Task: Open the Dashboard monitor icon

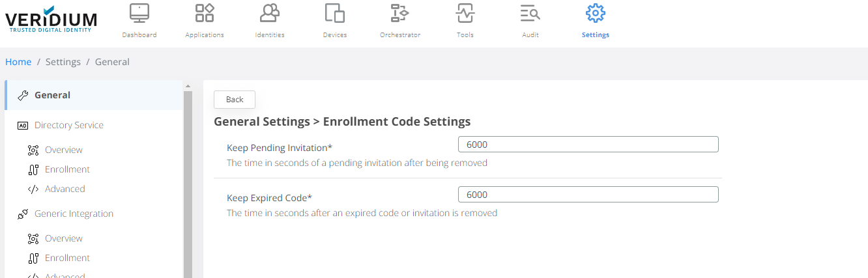Action: pyautogui.click(x=139, y=14)
